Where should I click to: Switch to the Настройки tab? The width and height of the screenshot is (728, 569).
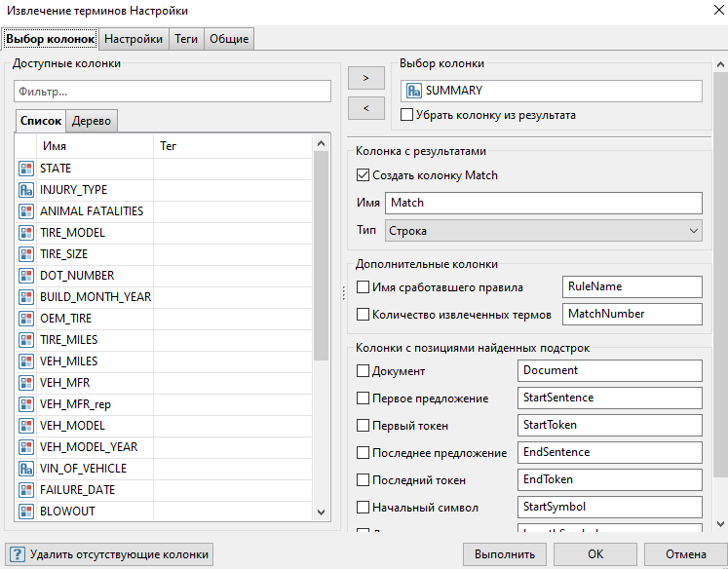tap(134, 39)
